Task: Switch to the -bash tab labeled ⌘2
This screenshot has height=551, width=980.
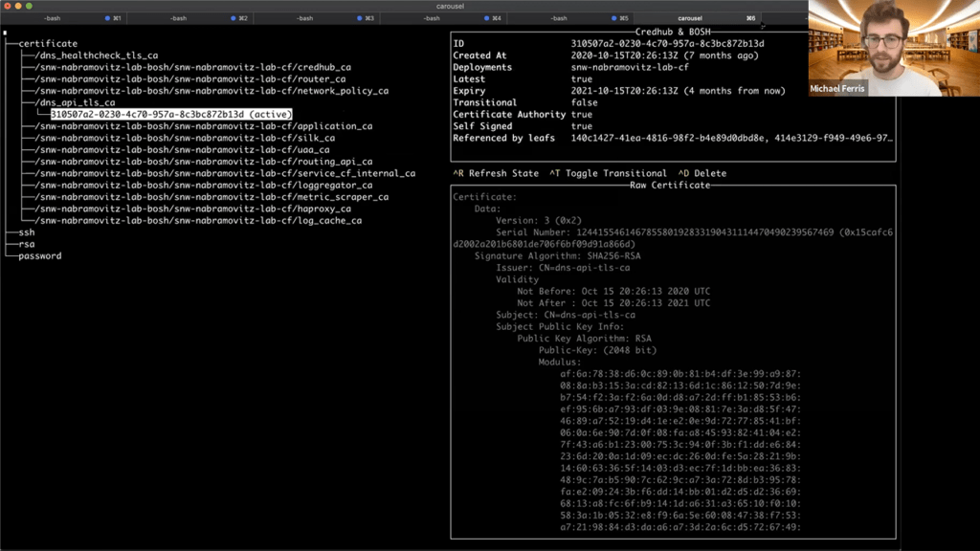Action: pos(189,18)
